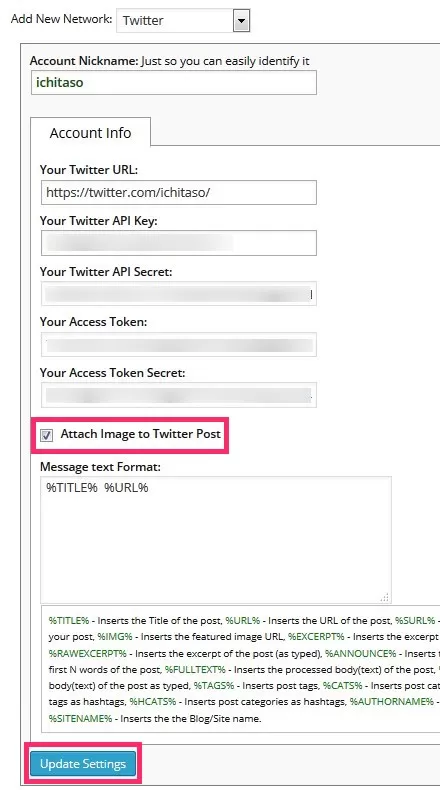
Task: Click inside the Message text Format textarea
Action: pos(216,540)
